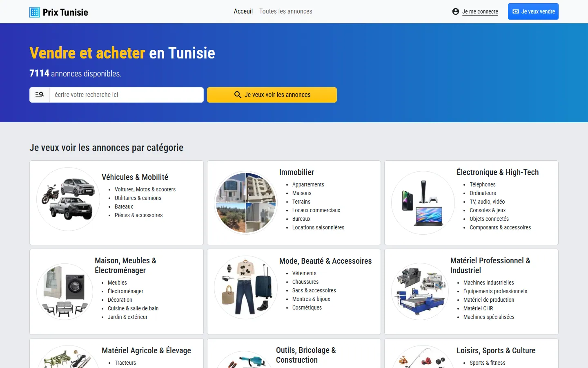Select Machines spécialisées subcategory
The height and width of the screenshot is (368, 588).
[x=489, y=317]
